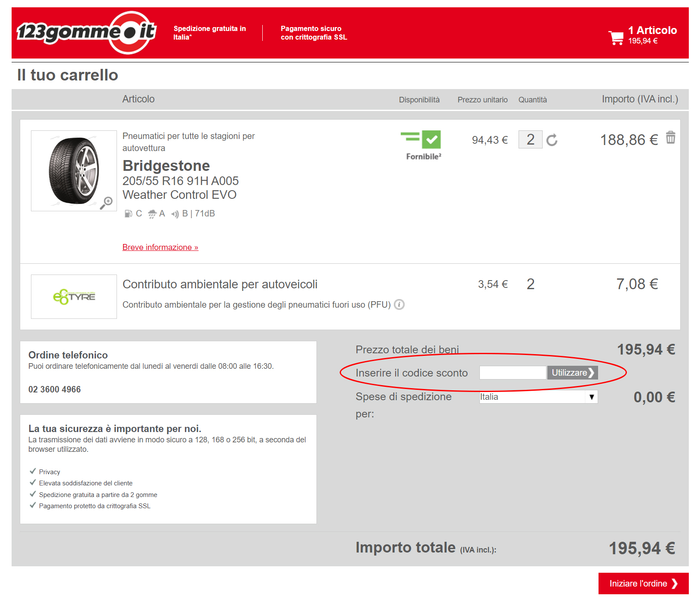700x602 pixels.
Task: Click the Disponibilità column header
Action: click(x=419, y=100)
